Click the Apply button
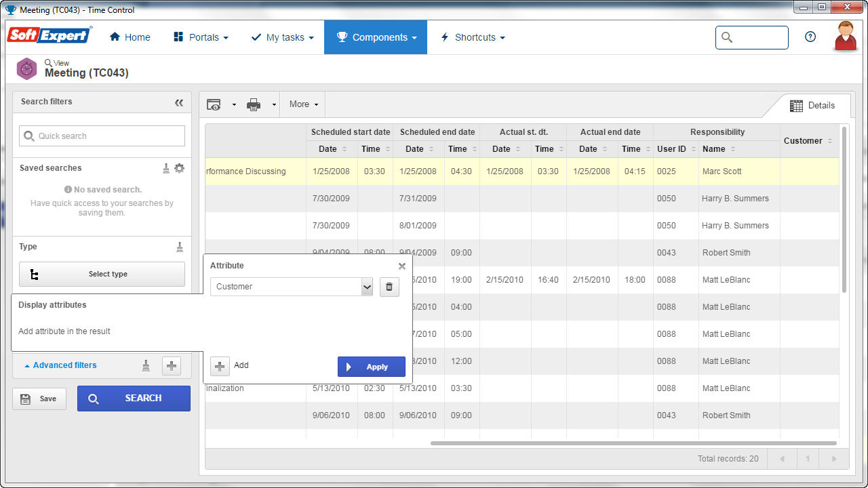Viewport: 868px width, 488px height. (372, 367)
